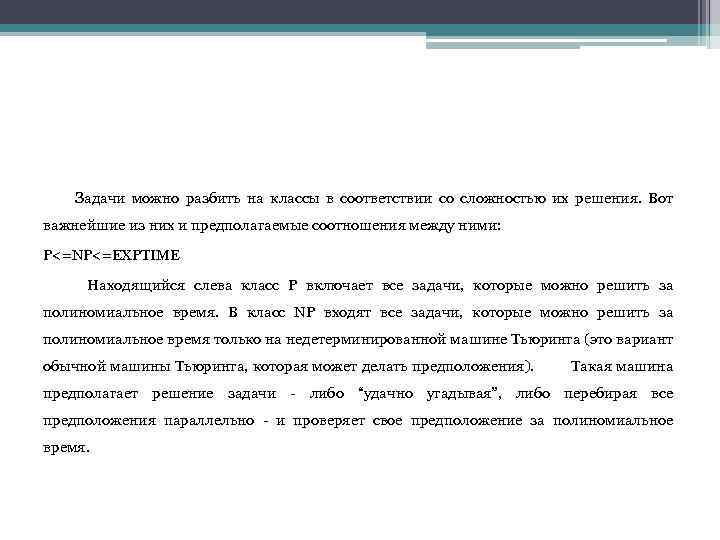Viewport: 720px width, 540px height.
Task: Select the word "входят"
Action: point(347,313)
